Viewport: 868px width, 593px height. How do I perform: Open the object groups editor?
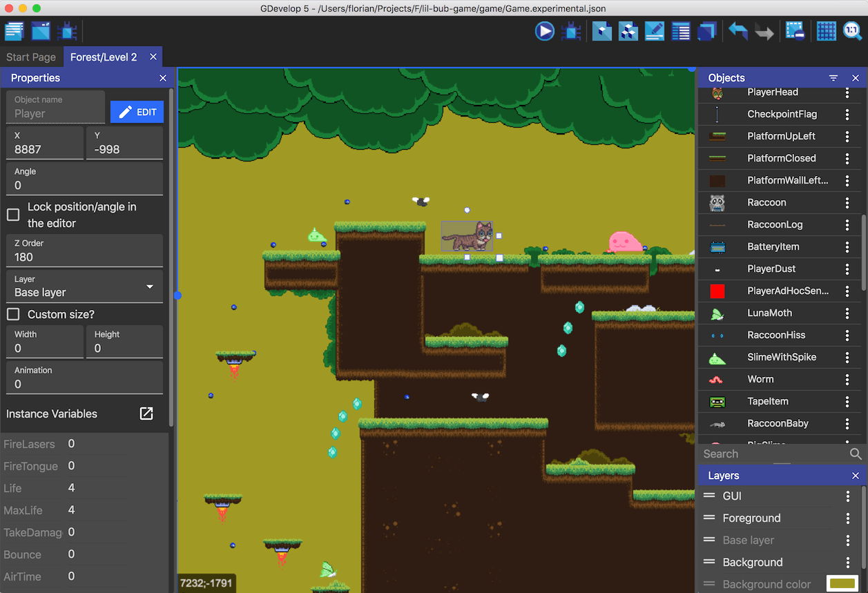[628, 30]
